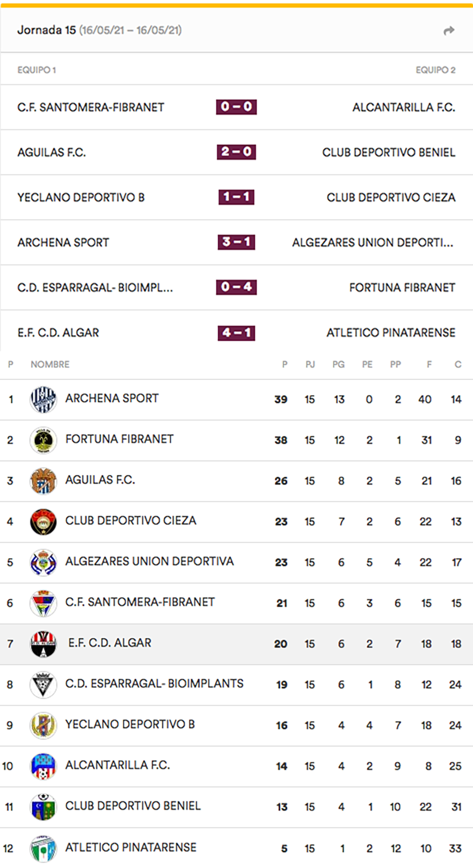Click the Yeclano Deportivo B shield

43,725
